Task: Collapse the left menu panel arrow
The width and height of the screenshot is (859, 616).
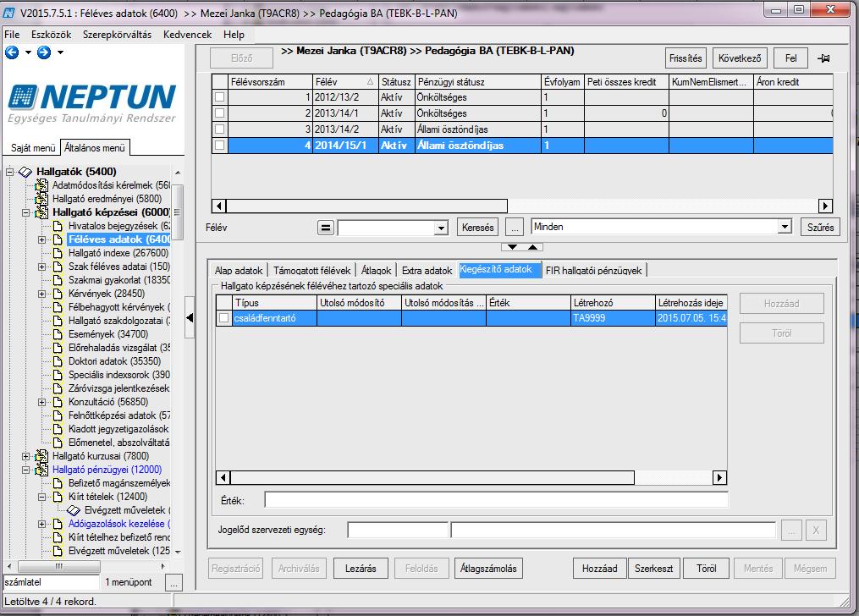Action: coord(190,317)
